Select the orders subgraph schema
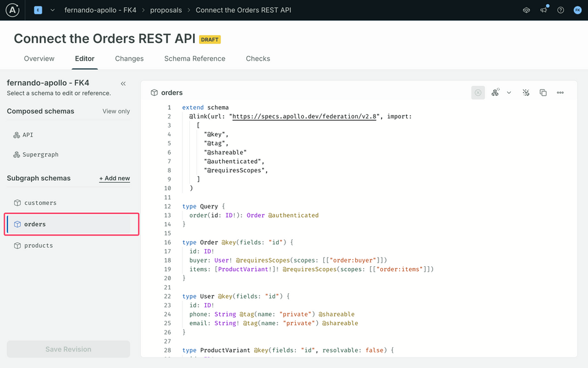 click(68, 224)
